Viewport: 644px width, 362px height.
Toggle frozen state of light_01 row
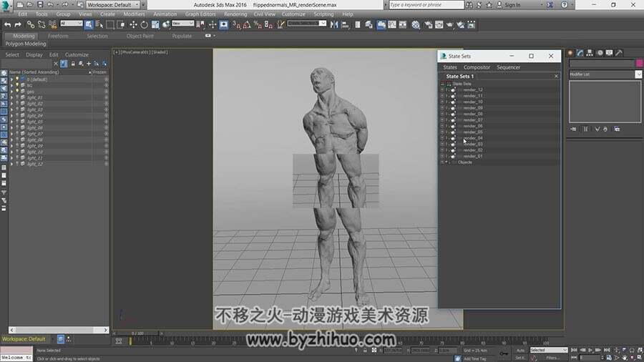pyautogui.click(x=106, y=98)
